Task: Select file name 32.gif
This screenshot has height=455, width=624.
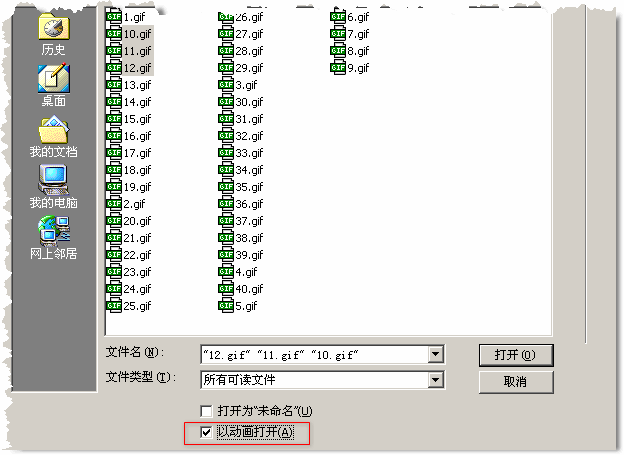Action: pos(249,136)
